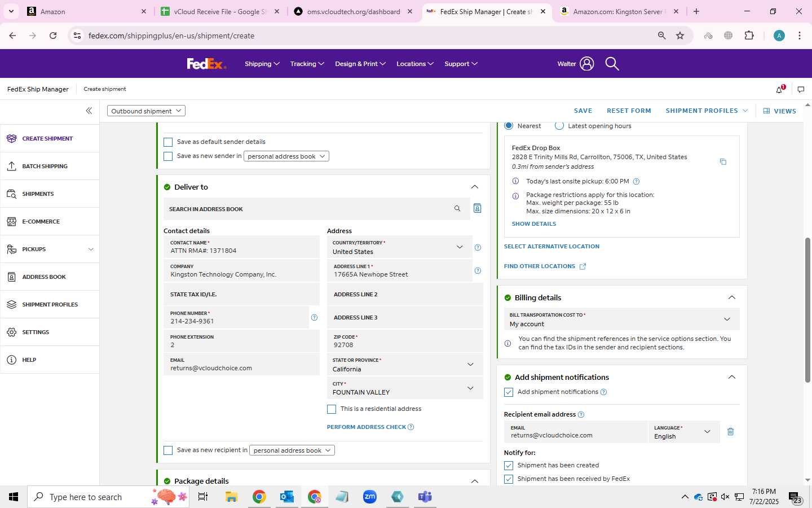Check Save as default sender details
The width and height of the screenshot is (812, 508).
(x=168, y=142)
